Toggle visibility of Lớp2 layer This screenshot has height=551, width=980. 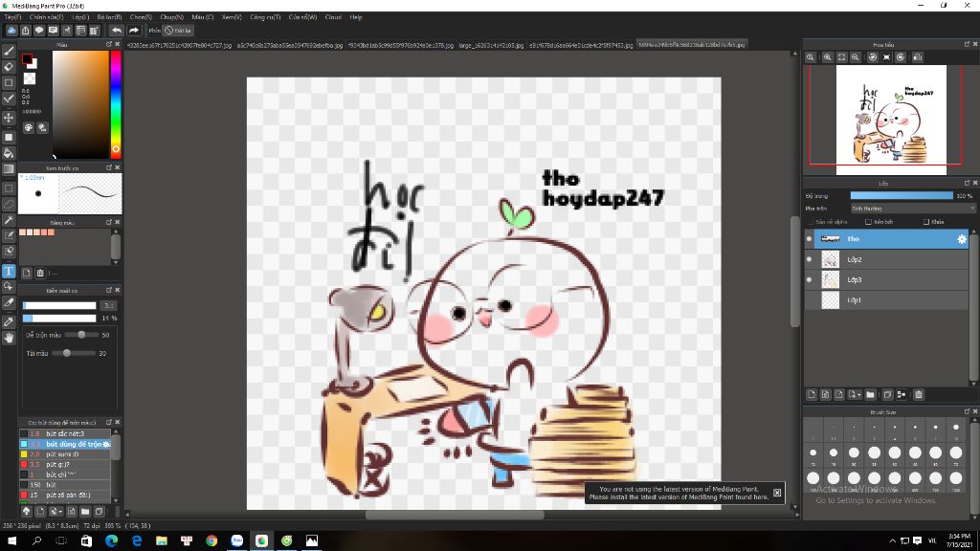(x=809, y=259)
